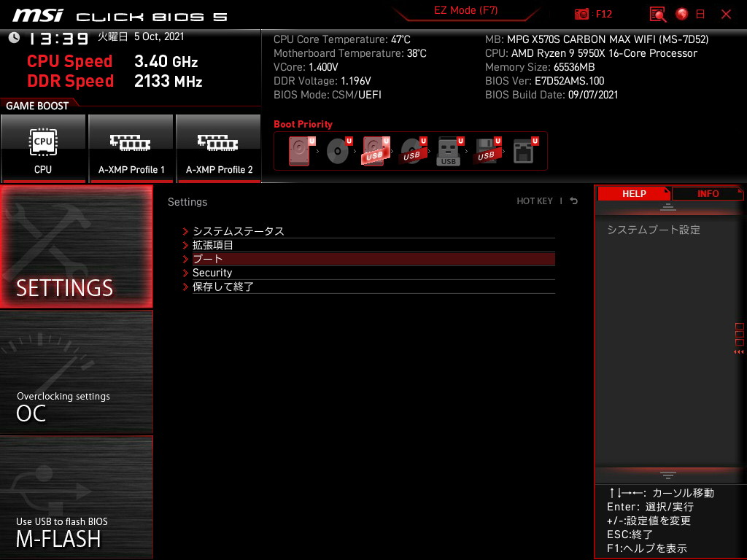
Task: Expand the arrow beside システムステータス
Action: point(186,231)
